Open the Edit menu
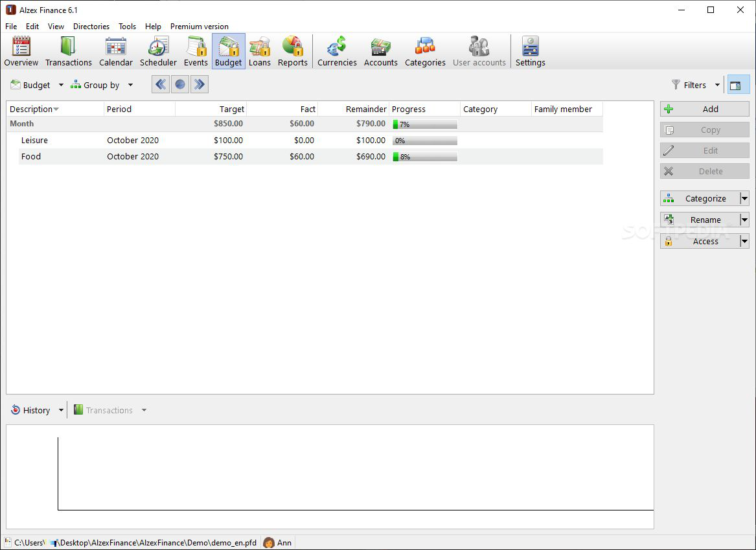The height and width of the screenshot is (550, 756). (32, 27)
